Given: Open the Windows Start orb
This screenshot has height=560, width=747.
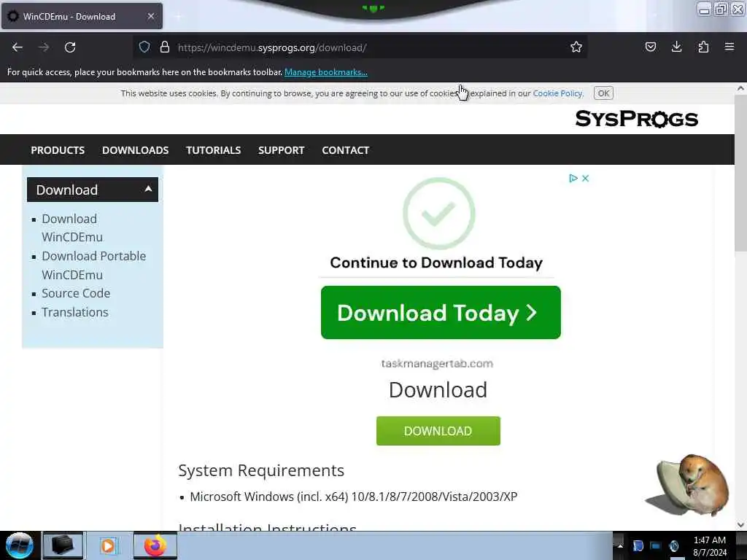Looking at the screenshot, I should tap(20, 545).
